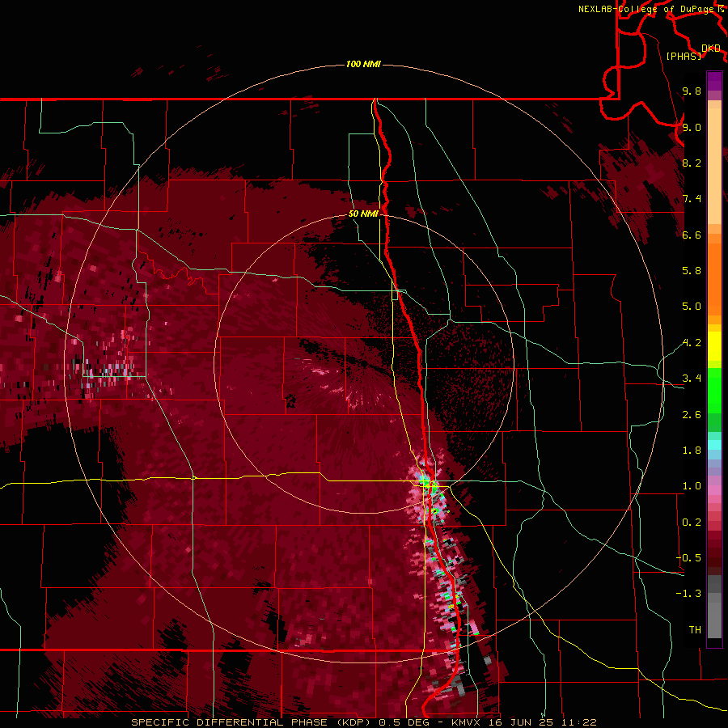The height and width of the screenshot is (728, 728).
Task: Select the 5.0 scale value
Action: tap(692, 307)
